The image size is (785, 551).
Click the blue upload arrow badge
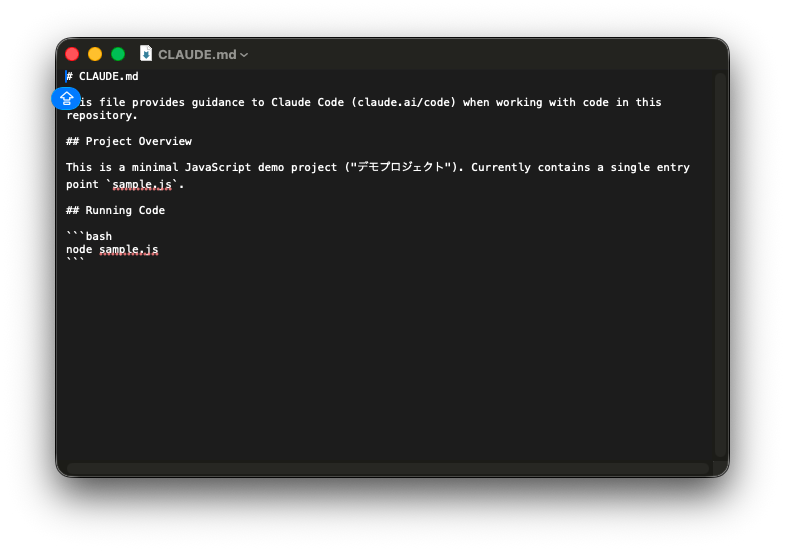(x=66, y=99)
